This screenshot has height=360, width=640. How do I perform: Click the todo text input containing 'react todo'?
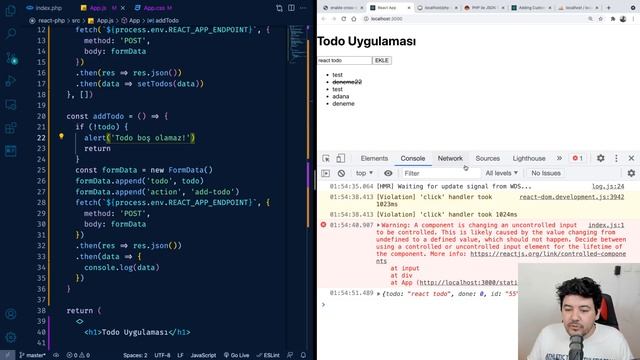[x=344, y=60]
